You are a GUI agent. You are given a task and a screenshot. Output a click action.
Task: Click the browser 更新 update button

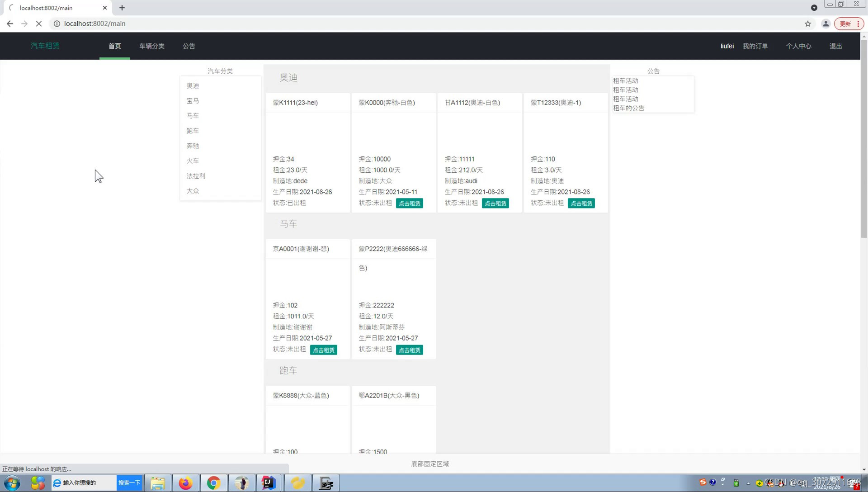[x=849, y=24]
